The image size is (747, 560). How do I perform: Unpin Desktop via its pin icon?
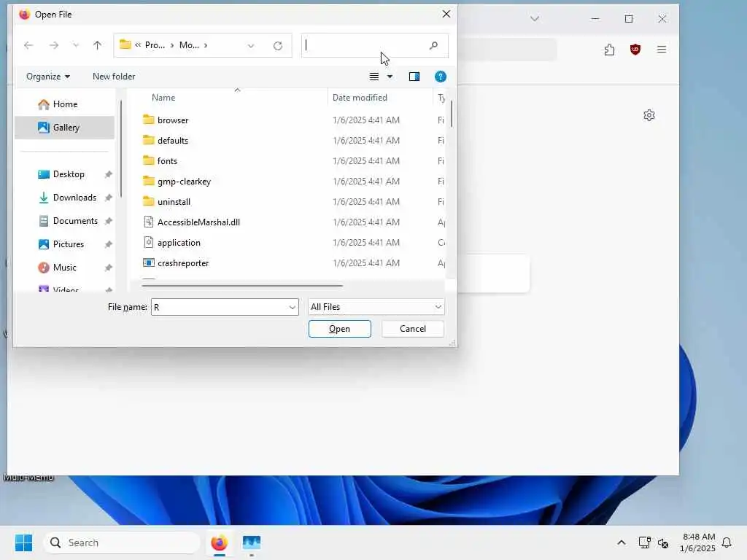click(x=109, y=174)
